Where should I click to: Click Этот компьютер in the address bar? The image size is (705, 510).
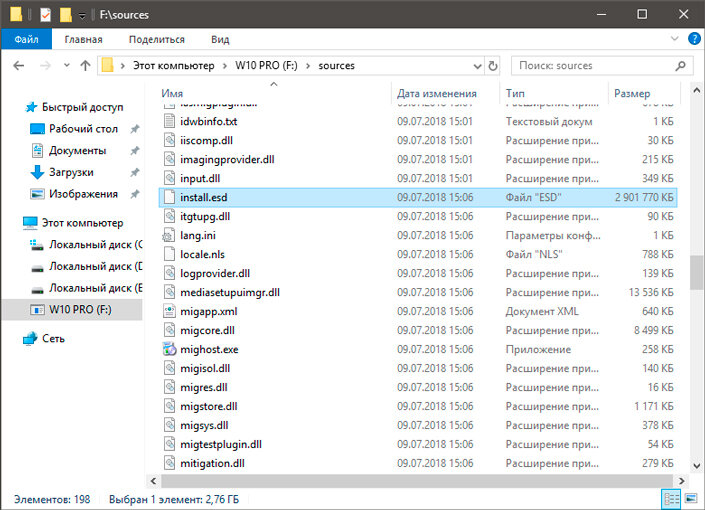click(174, 66)
